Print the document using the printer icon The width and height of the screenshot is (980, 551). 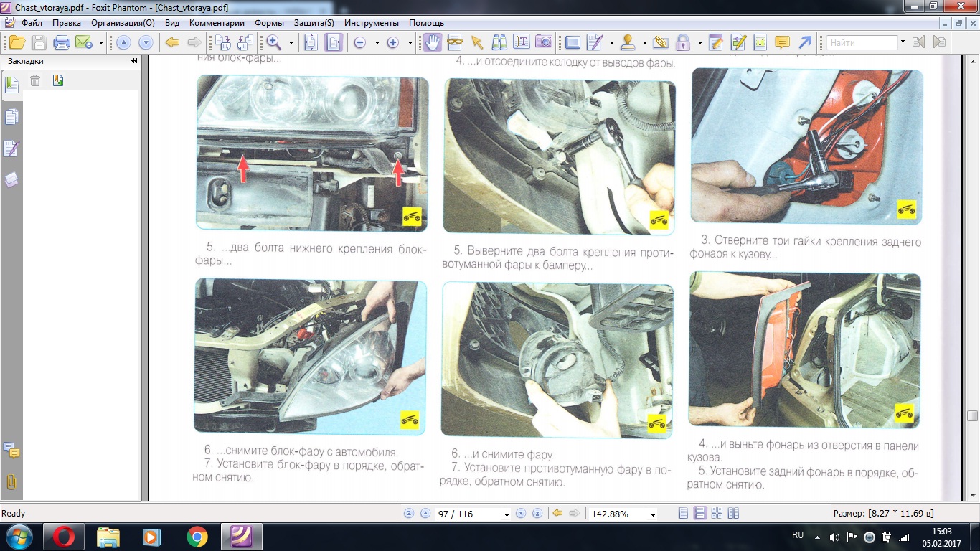(62, 42)
